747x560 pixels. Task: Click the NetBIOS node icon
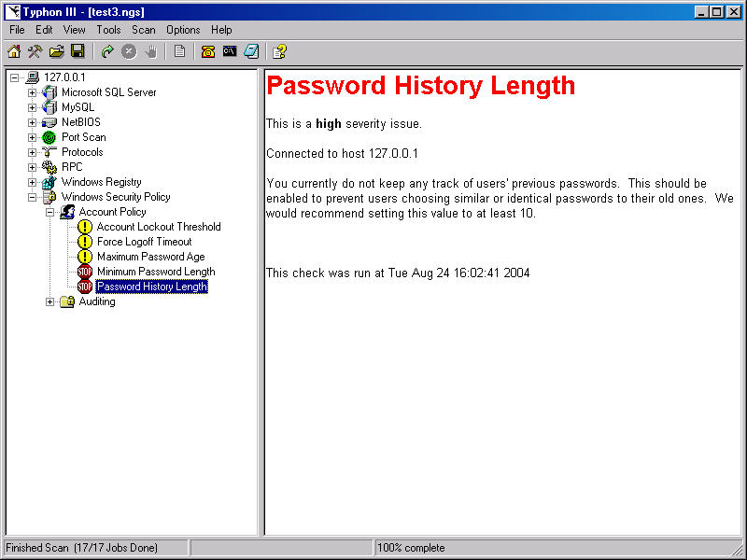[x=49, y=122]
